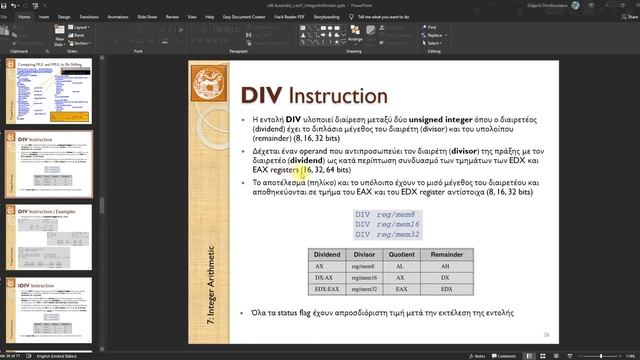Expand the shapes gallery More arrow
This screenshot has height=360, width=640.
[x=344, y=42]
